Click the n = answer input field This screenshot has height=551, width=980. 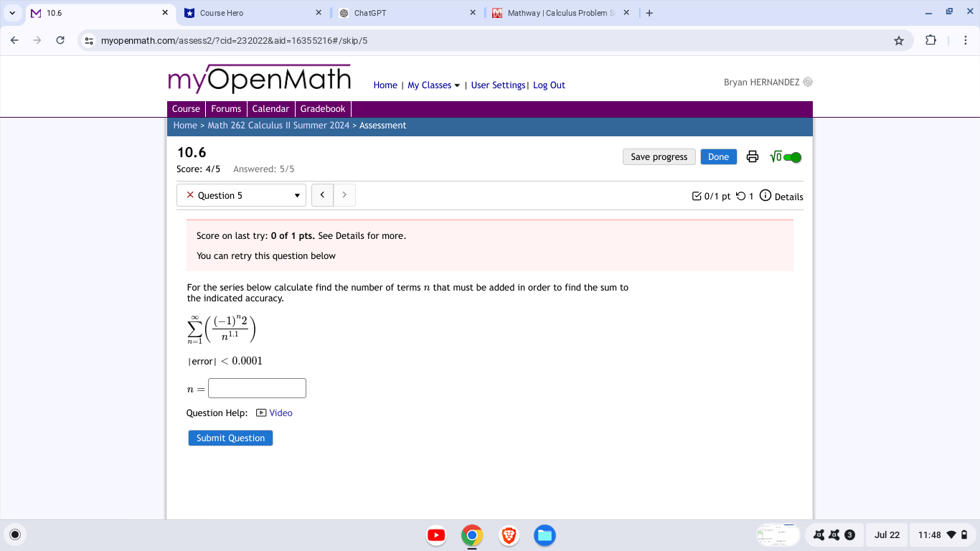coord(256,387)
